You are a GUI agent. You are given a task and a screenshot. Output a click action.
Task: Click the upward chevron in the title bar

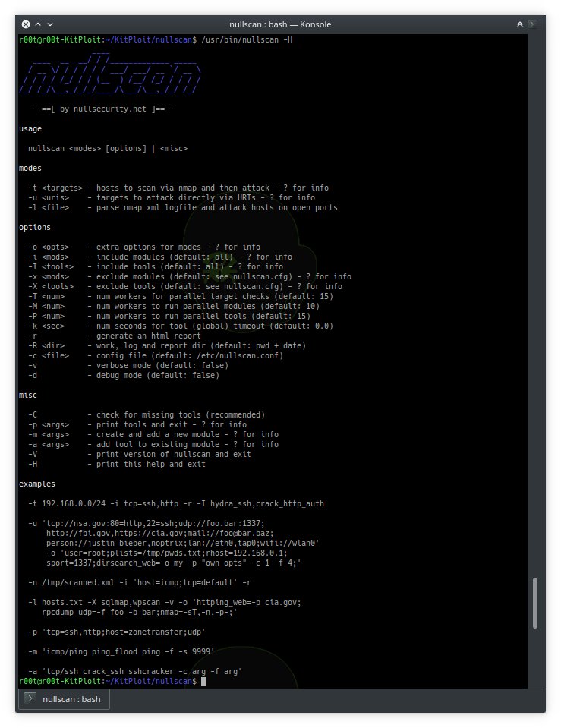pyautogui.click(x=38, y=24)
